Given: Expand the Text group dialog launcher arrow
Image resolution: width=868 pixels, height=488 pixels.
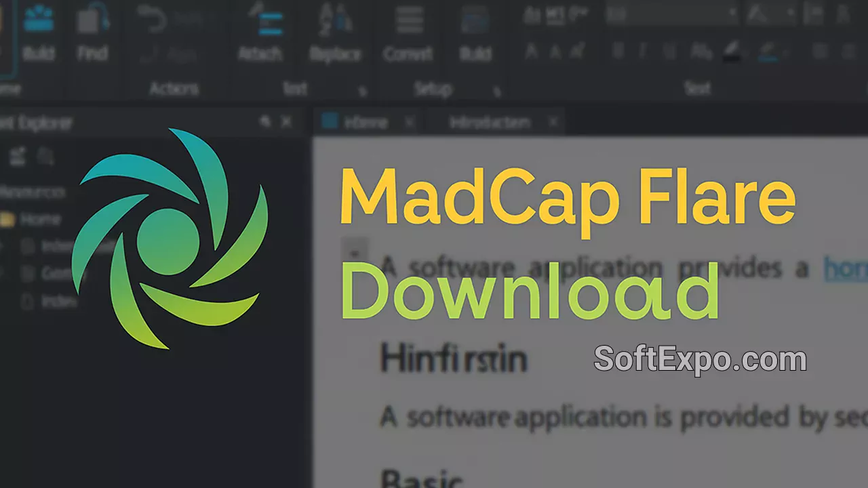Looking at the screenshot, I should 363,90.
